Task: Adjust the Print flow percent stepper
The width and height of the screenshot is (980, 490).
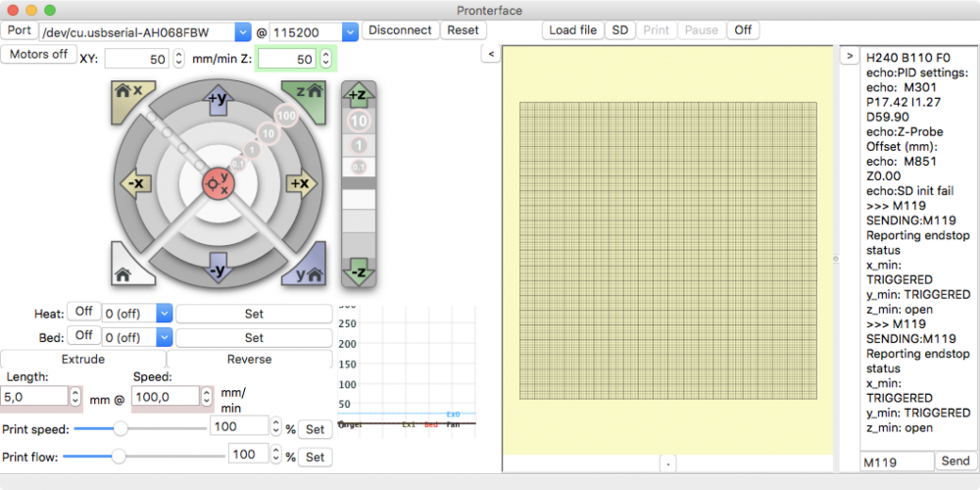Action: pos(275,455)
